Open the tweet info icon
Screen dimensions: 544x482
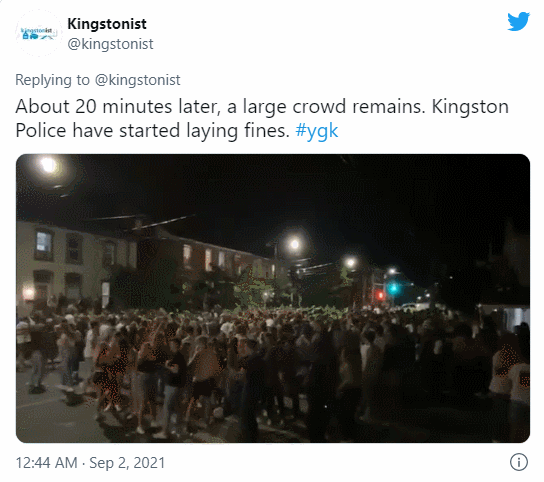pyautogui.click(x=519, y=462)
